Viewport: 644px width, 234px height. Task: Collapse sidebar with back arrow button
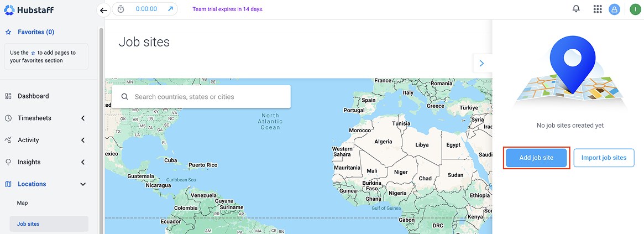point(103,10)
